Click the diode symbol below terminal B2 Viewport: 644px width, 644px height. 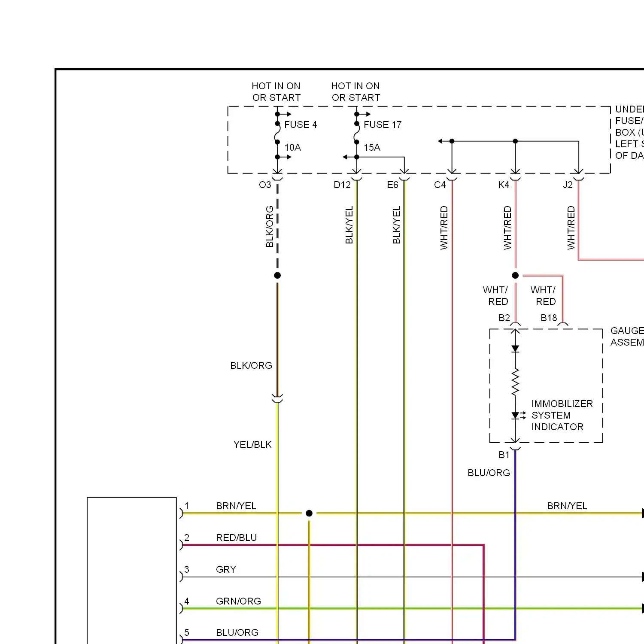(515, 349)
